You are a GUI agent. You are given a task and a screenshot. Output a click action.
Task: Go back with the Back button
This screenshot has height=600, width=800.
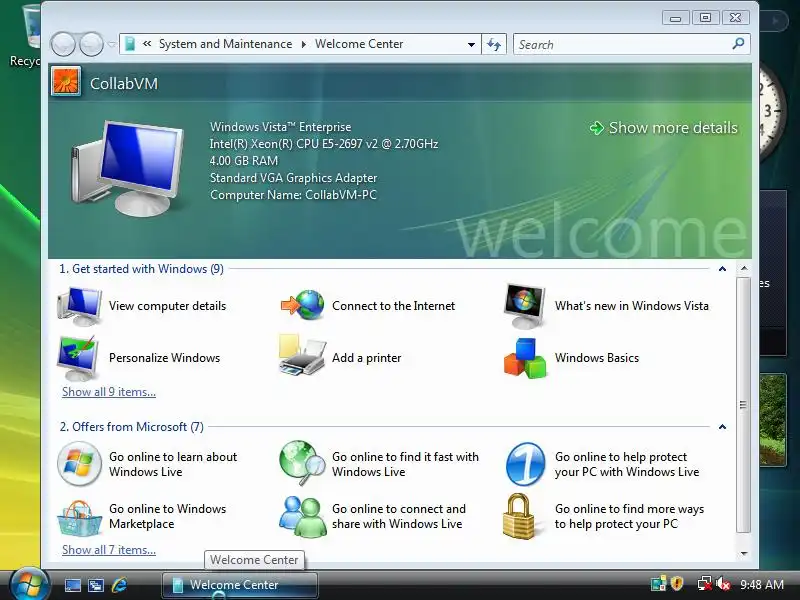point(63,44)
